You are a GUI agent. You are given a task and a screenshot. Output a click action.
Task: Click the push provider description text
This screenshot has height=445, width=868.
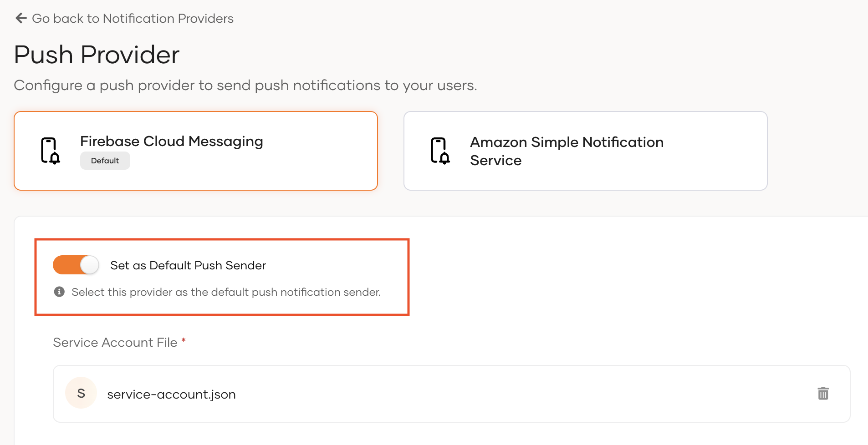245,85
